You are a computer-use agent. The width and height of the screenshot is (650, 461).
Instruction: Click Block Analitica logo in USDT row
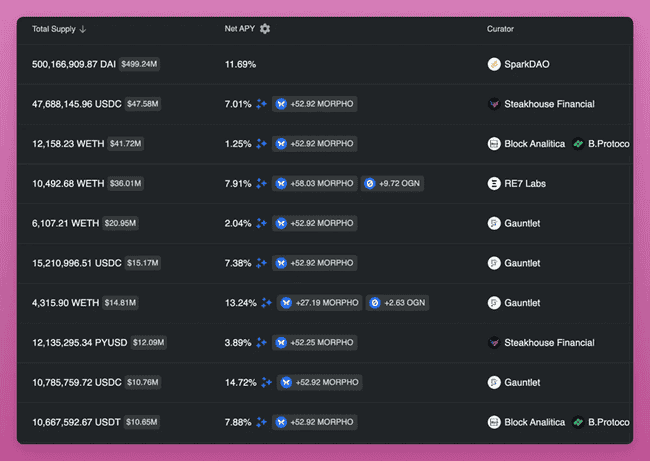(x=494, y=422)
